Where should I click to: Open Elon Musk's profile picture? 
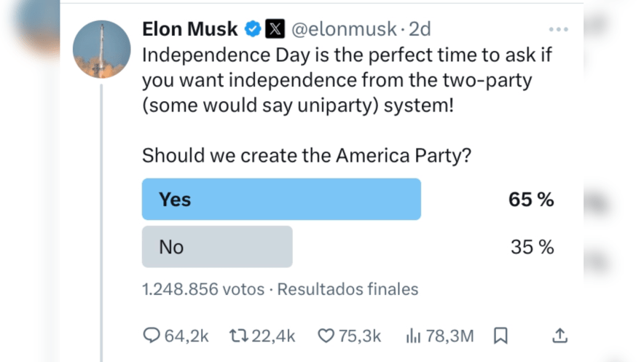(101, 50)
